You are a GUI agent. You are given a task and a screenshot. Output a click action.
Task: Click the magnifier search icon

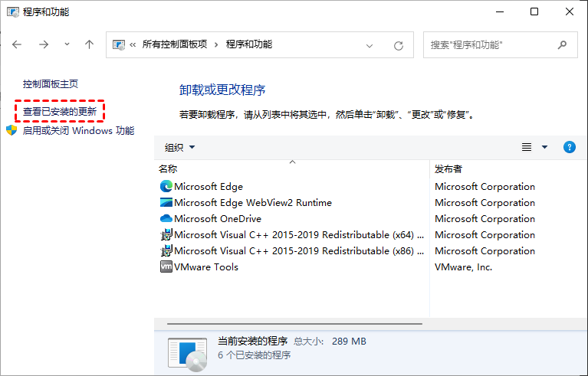562,45
